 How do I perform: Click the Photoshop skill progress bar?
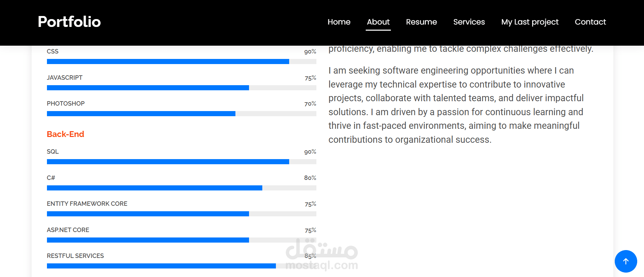[181, 114]
